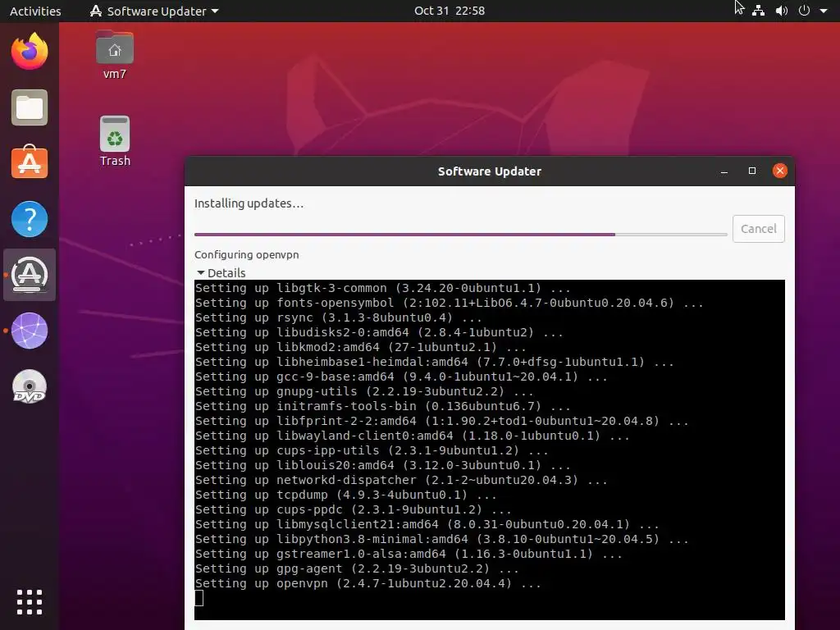The image size is (840, 630).
Task: Open the vm7 home folder icon
Action: tap(115, 56)
